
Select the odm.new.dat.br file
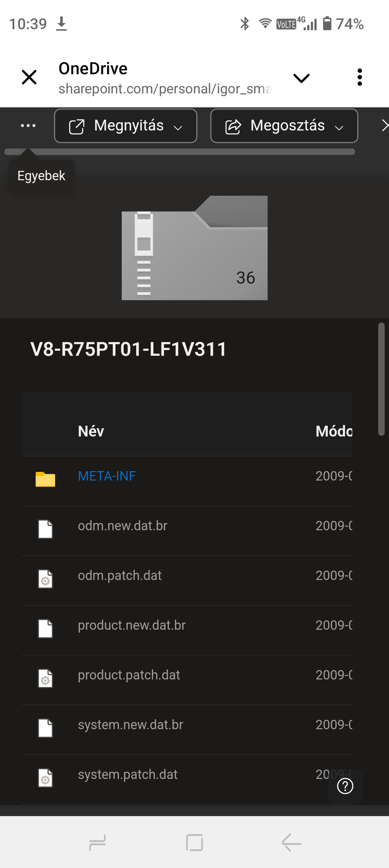(x=122, y=526)
